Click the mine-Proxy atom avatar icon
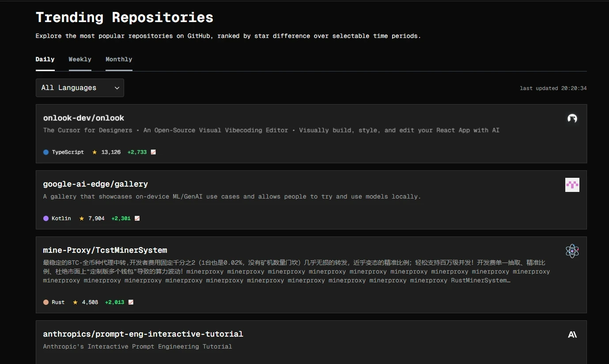The width and height of the screenshot is (609, 364). click(x=572, y=251)
